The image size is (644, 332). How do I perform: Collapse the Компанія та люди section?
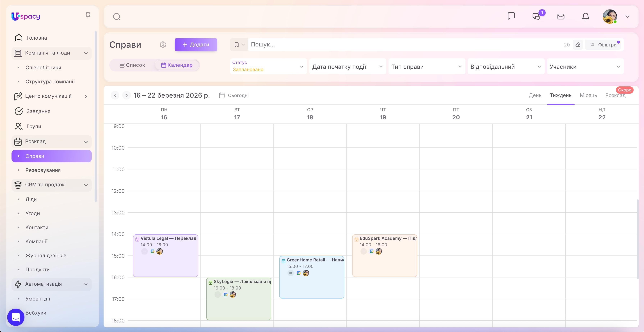[x=86, y=53]
